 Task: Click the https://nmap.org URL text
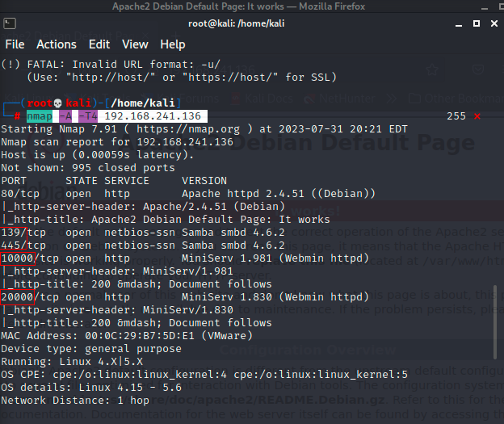tap(188, 129)
